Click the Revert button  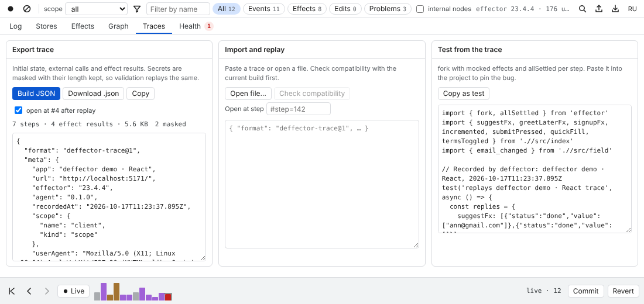tap(624, 291)
